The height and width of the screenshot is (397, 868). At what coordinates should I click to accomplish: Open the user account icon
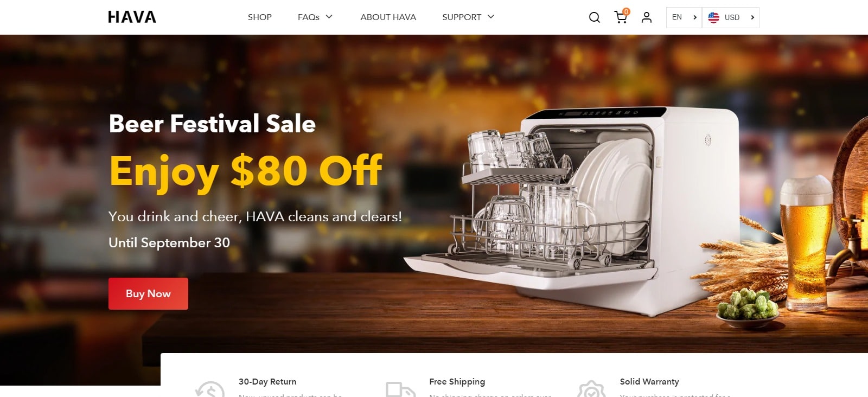[646, 17]
